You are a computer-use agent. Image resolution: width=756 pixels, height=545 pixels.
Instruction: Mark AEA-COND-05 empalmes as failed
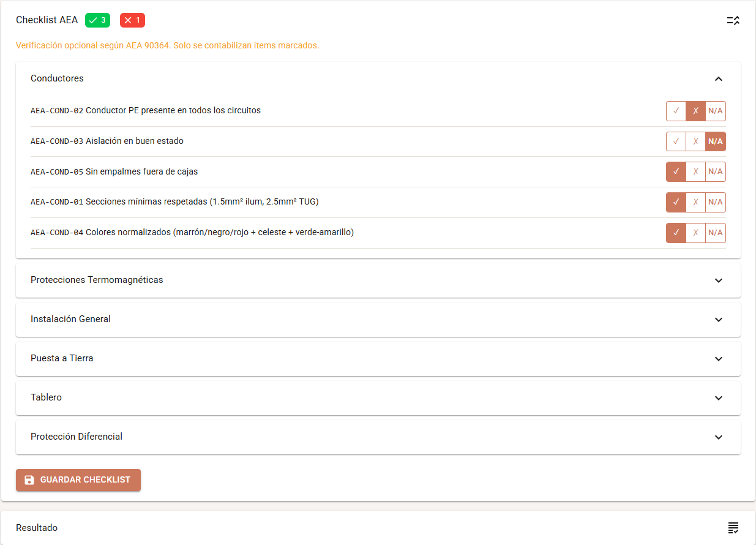tap(695, 171)
